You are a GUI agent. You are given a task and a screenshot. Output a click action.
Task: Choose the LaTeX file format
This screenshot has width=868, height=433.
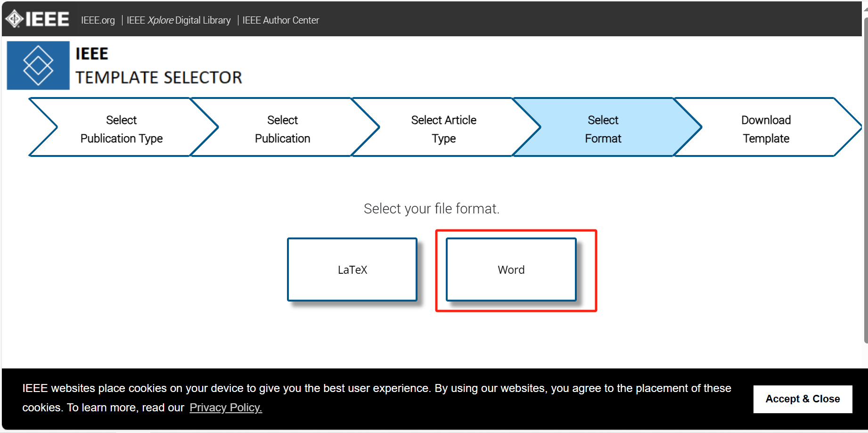coord(352,270)
